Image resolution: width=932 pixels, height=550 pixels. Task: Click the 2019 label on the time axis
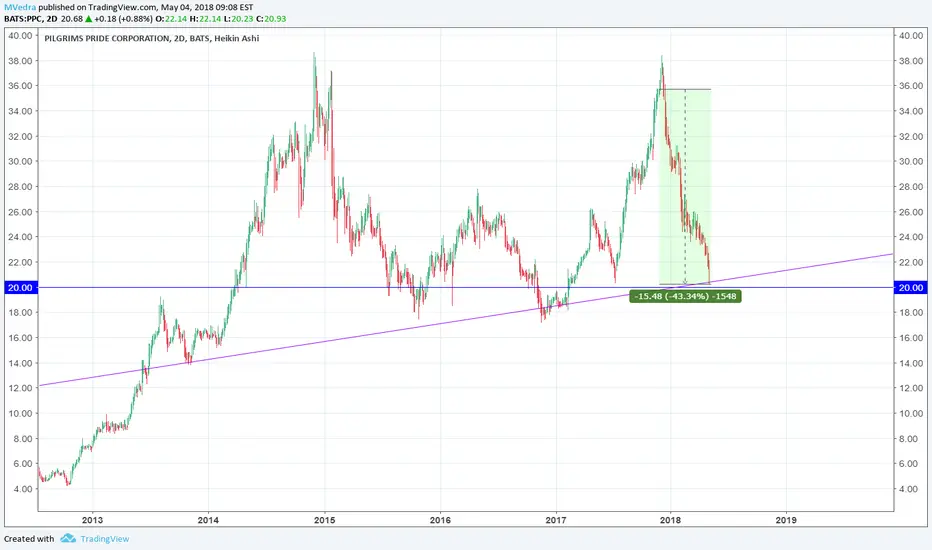[x=786, y=520]
